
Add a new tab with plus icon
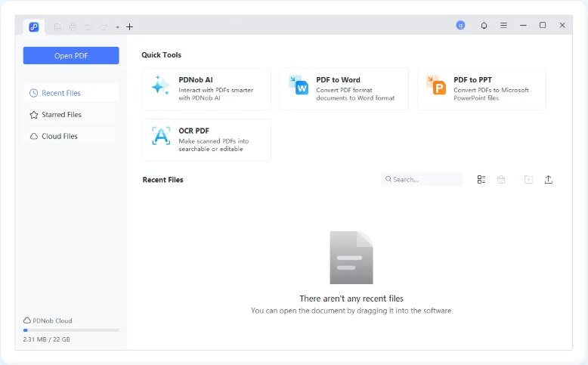pos(129,27)
